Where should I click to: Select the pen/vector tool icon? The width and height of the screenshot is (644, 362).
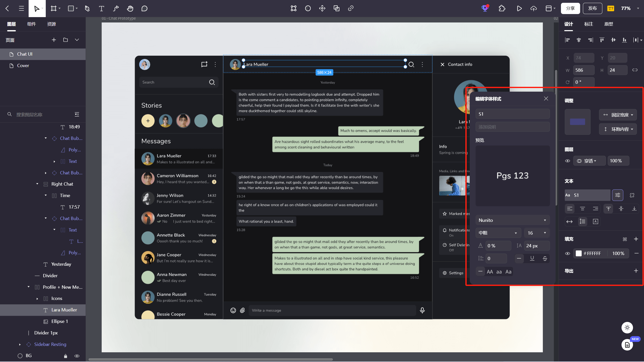(87, 8)
